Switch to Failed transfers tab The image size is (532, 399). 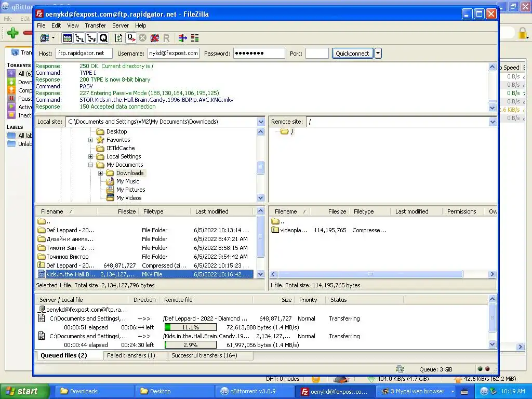point(131,355)
